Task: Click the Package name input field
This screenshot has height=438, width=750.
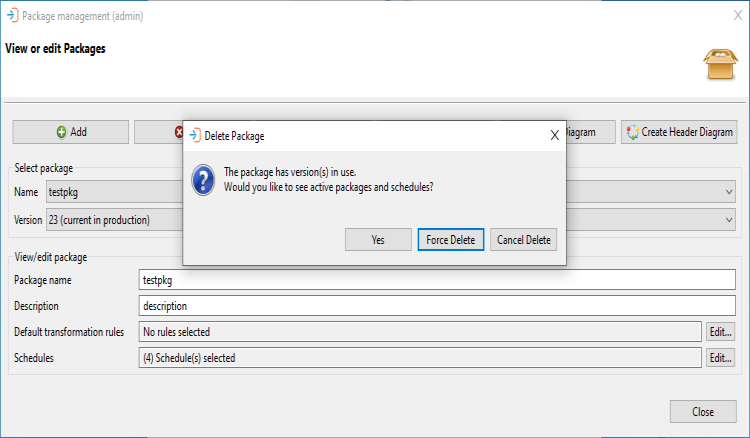Action: tap(437, 280)
